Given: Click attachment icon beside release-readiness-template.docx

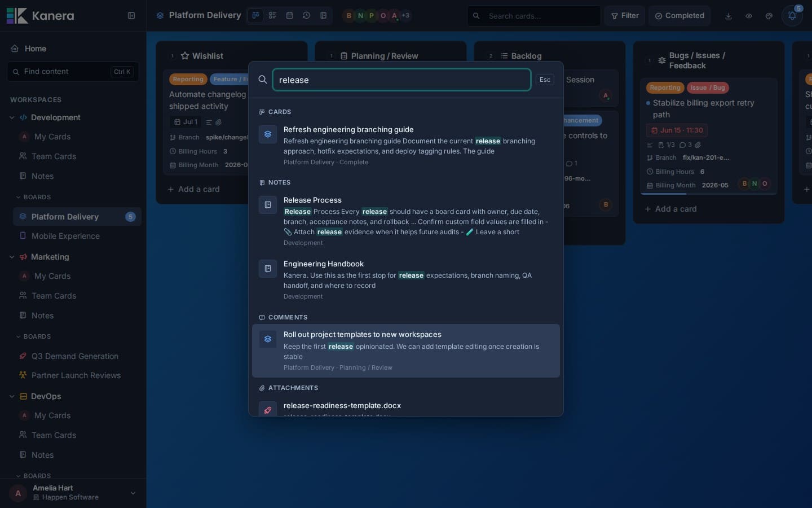Looking at the screenshot, I should pos(268,409).
